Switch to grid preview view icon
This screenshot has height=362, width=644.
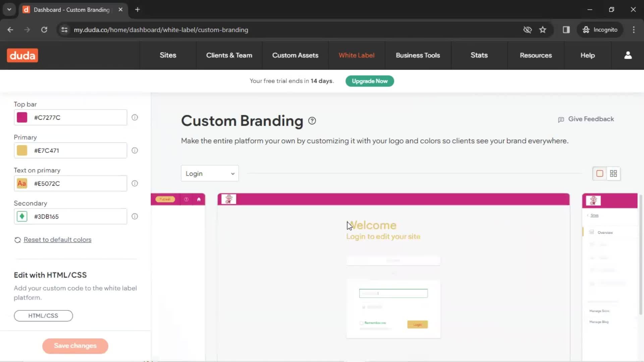(613, 173)
